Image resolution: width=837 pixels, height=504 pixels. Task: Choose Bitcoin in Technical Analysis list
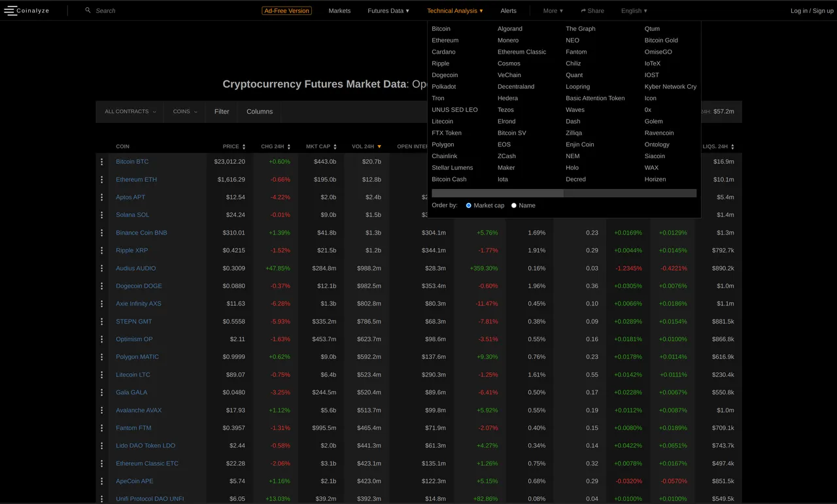point(441,29)
